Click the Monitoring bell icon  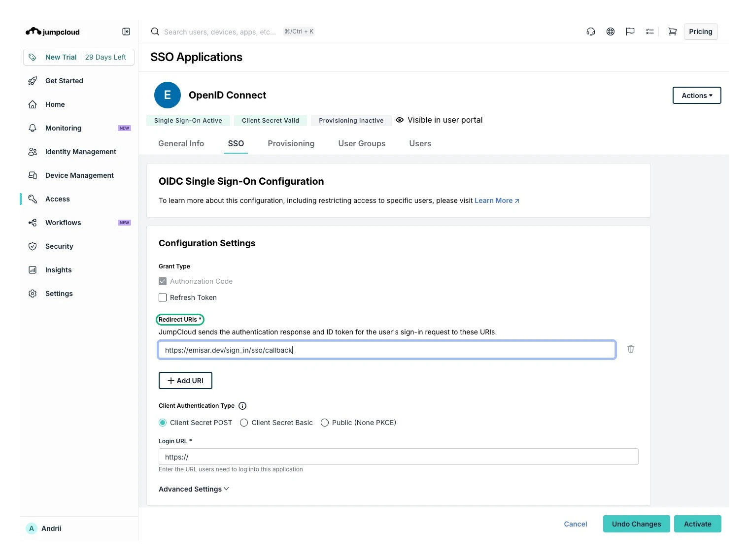[x=33, y=128]
